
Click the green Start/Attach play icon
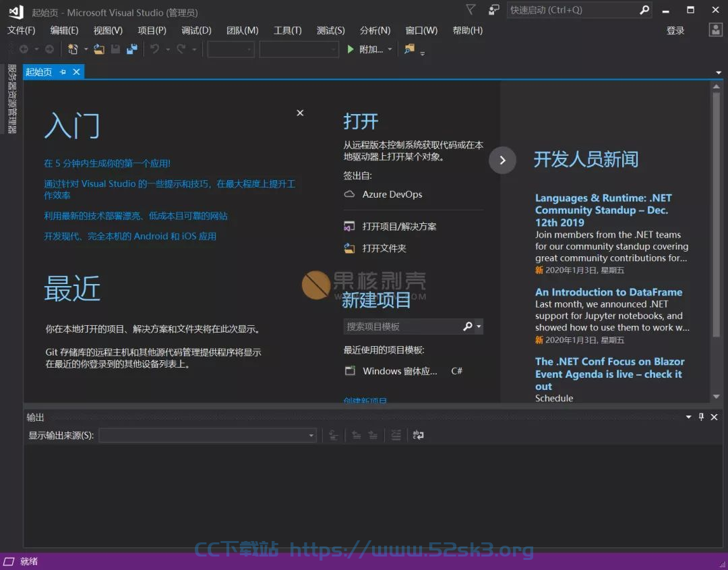(351, 49)
